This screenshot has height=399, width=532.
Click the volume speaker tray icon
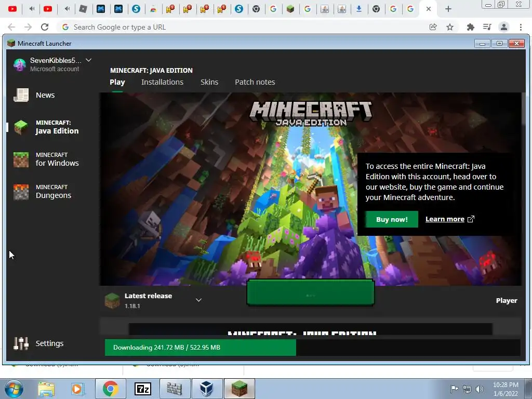(479, 389)
